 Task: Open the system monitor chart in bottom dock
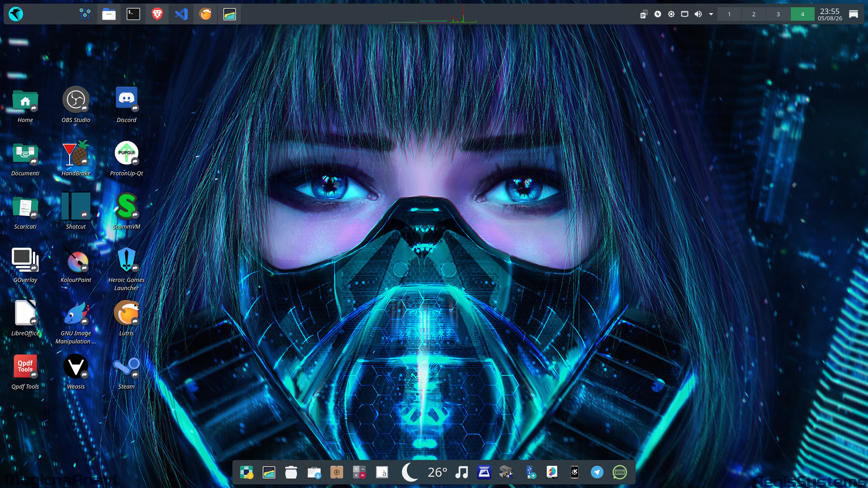269,472
